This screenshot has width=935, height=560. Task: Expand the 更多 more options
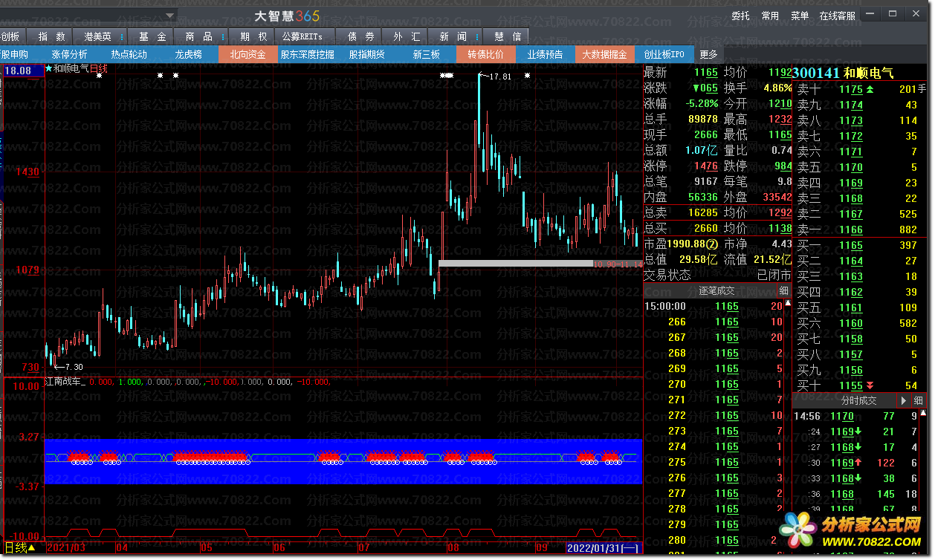[708, 54]
